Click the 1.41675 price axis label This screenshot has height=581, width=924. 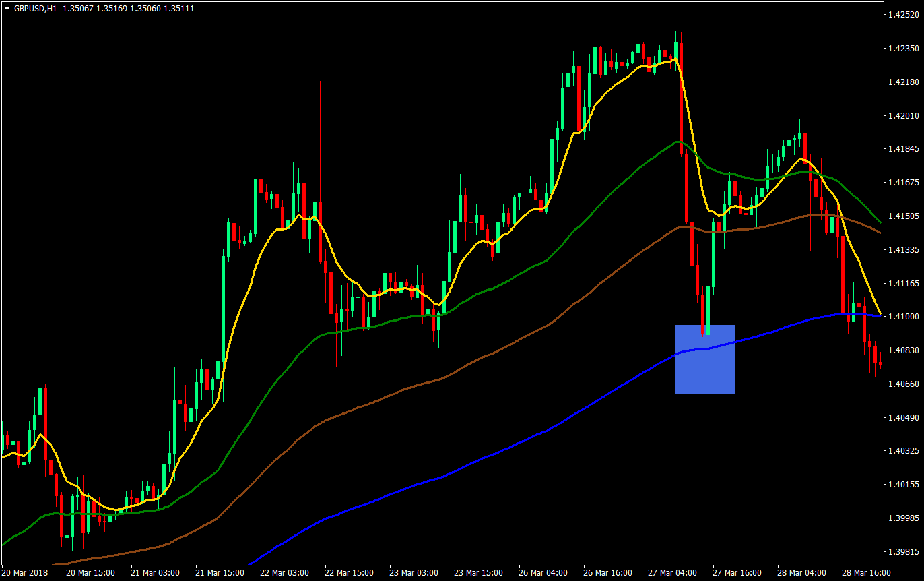(904, 183)
